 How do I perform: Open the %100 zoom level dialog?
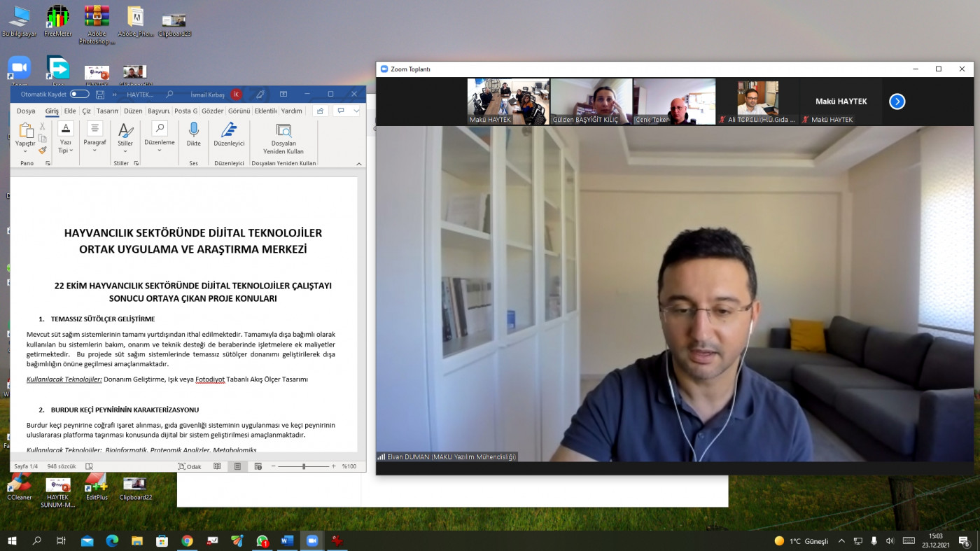[349, 466]
